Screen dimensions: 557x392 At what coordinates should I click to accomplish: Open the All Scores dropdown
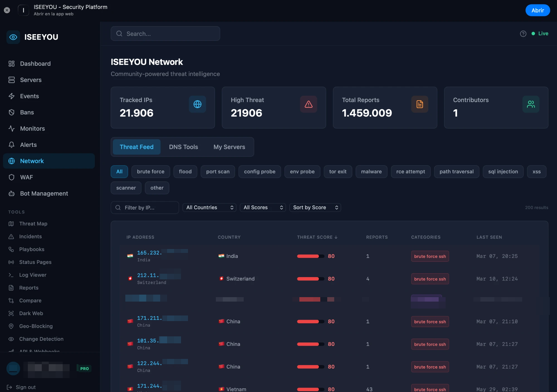263,208
